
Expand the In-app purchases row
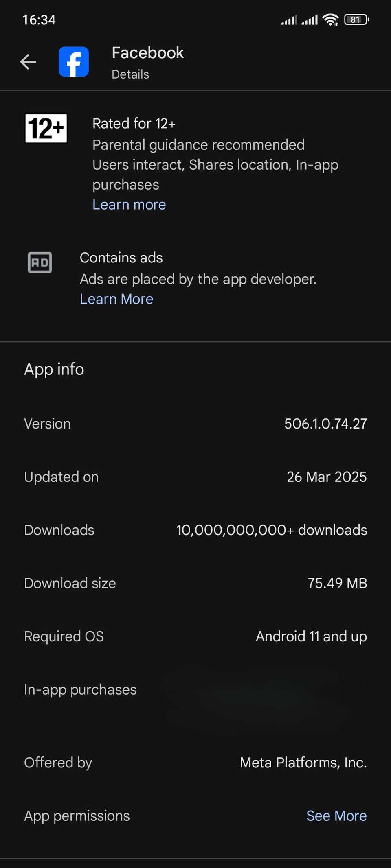tap(80, 689)
